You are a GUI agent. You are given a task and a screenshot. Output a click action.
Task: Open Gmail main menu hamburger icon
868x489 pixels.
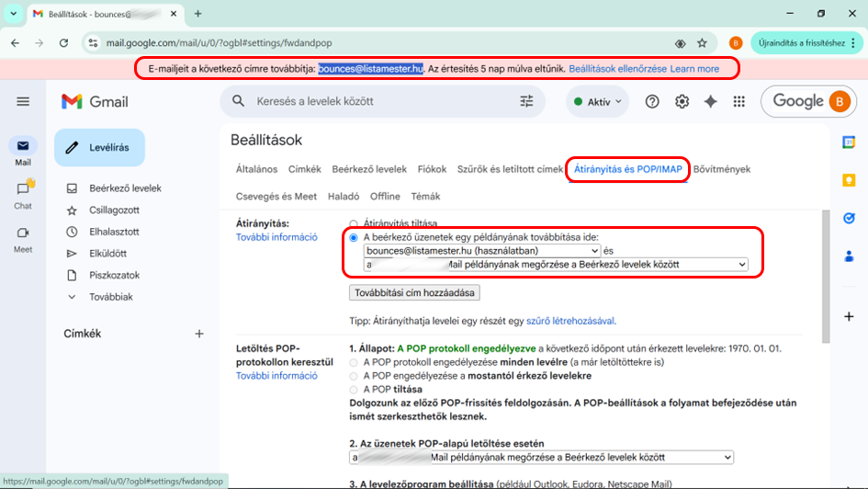(23, 101)
